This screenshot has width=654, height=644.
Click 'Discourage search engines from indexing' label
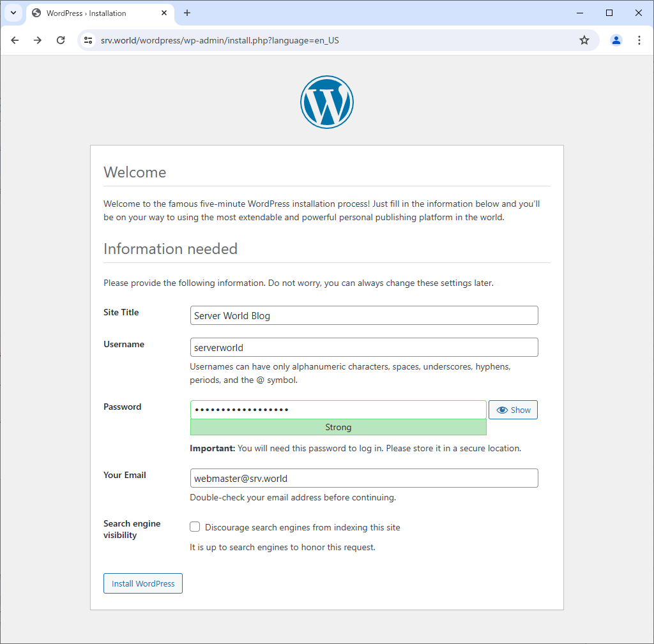(x=302, y=527)
